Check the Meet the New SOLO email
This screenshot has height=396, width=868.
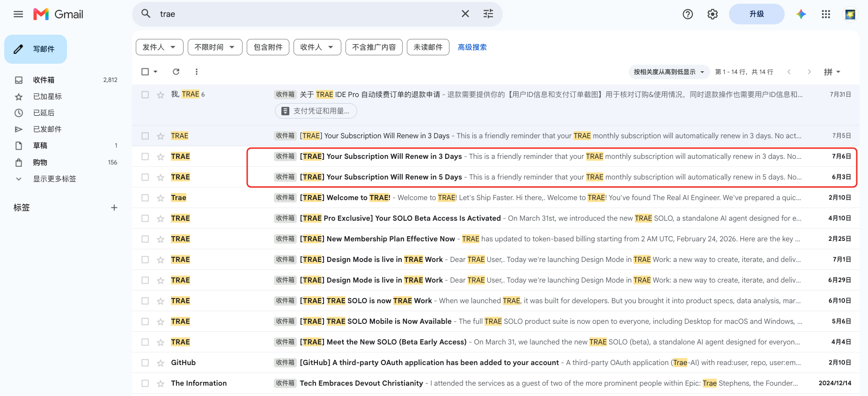pos(145,342)
